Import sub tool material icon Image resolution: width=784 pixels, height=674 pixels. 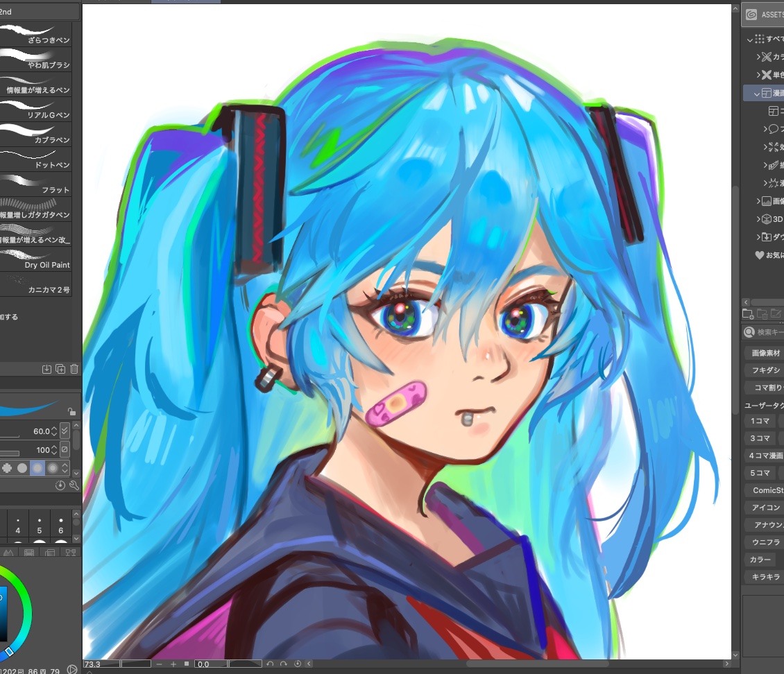tap(46, 369)
